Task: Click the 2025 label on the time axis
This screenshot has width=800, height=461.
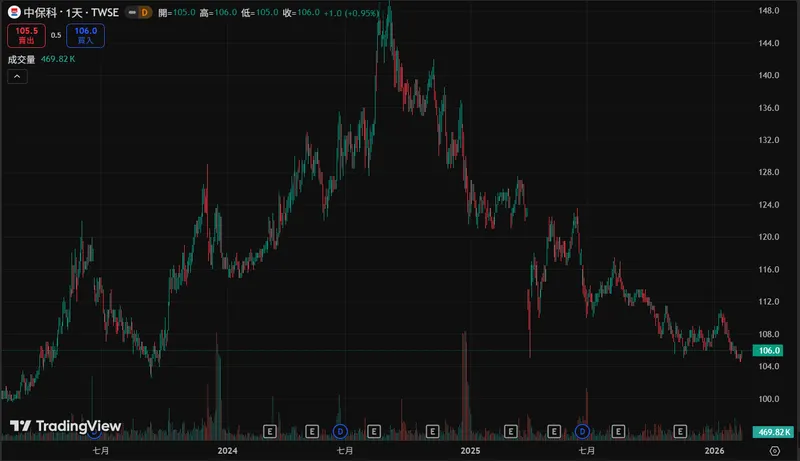Action: [470, 451]
